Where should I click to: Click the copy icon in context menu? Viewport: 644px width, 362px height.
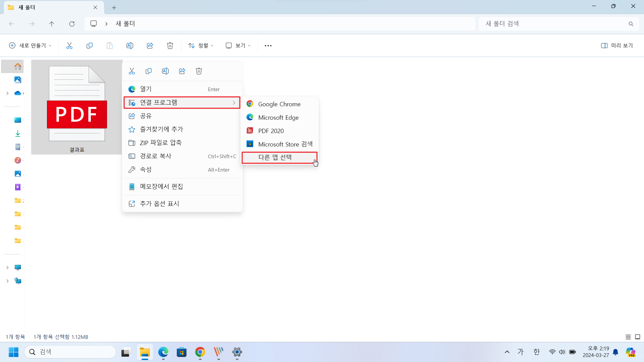coord(149,71)
